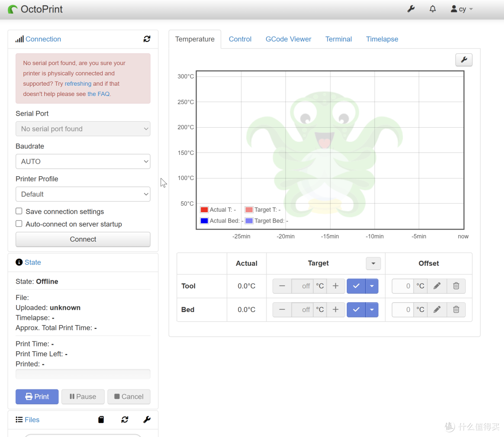The height and width of the screenshot is (437, 504).
Task: Refresh the file list in Files
Action: (125, 419)
